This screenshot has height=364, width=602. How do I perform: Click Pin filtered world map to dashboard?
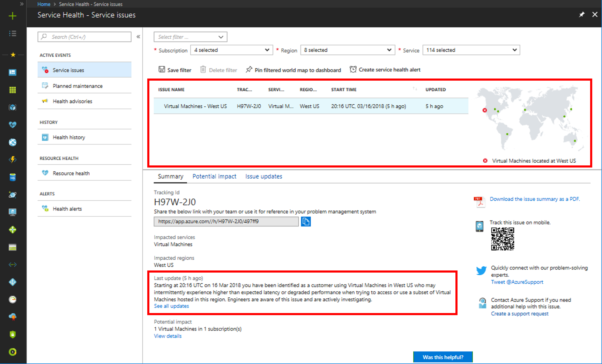(x=293, y=70)
